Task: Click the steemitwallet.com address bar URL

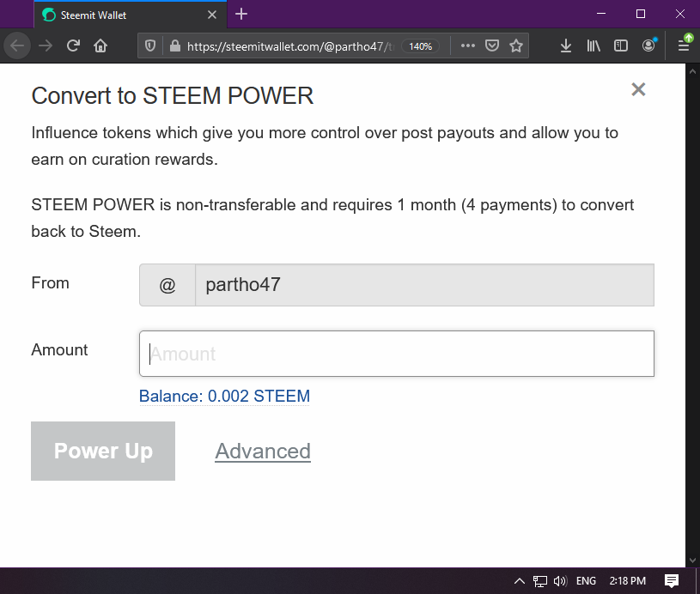Action: [x=290, y=46]
